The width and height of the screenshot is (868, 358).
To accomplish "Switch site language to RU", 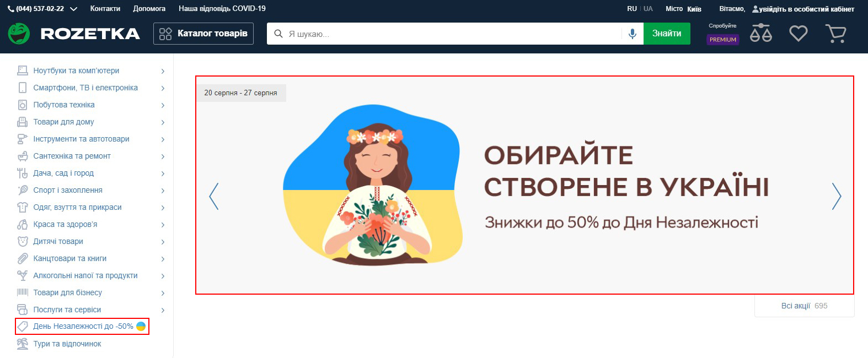I will point(632,9).
